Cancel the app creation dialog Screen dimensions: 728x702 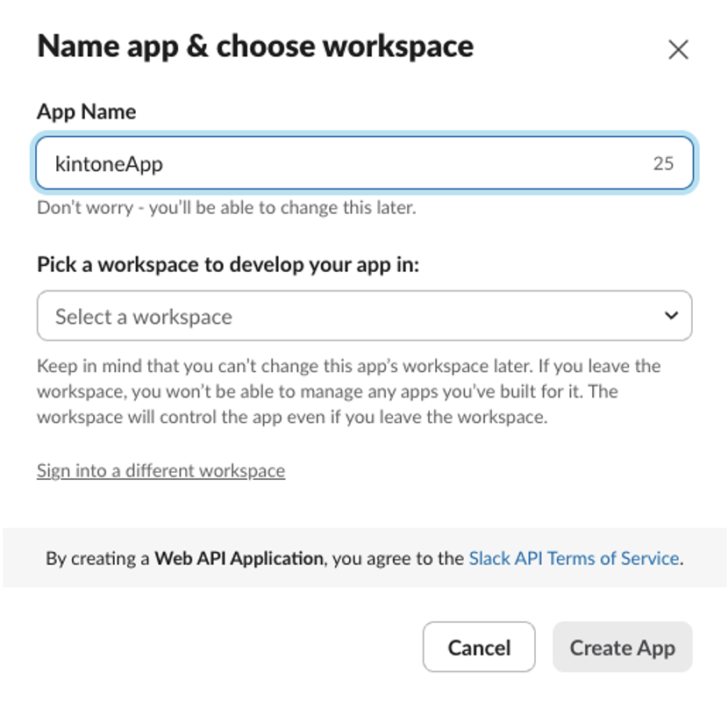click(479, 648)
